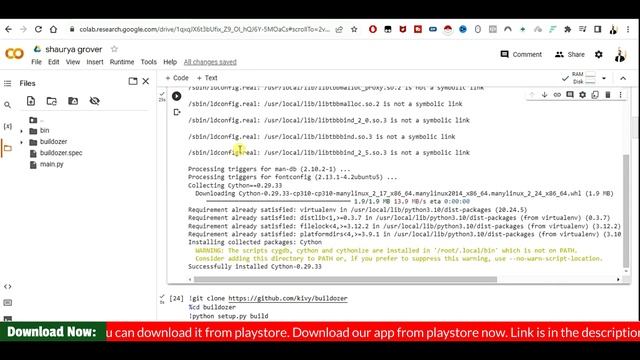This screenshot has width=640, height=360.
Task: Open the github.com/kivy/buildozer link
Action: pos(288,298)
